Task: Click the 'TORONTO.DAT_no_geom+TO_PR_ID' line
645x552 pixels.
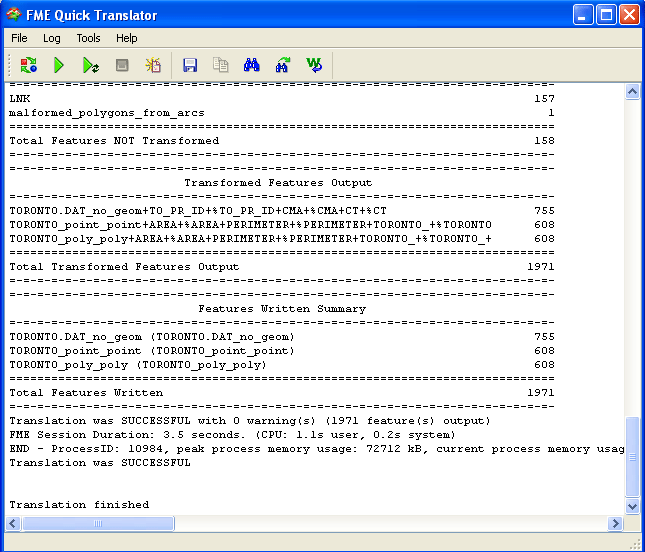Action: (282, 211)
